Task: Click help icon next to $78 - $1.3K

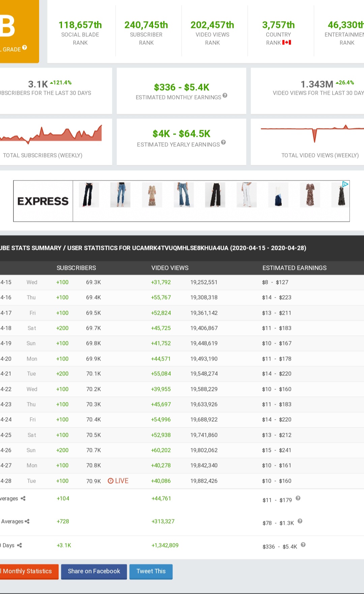Action: coord(300,521)
